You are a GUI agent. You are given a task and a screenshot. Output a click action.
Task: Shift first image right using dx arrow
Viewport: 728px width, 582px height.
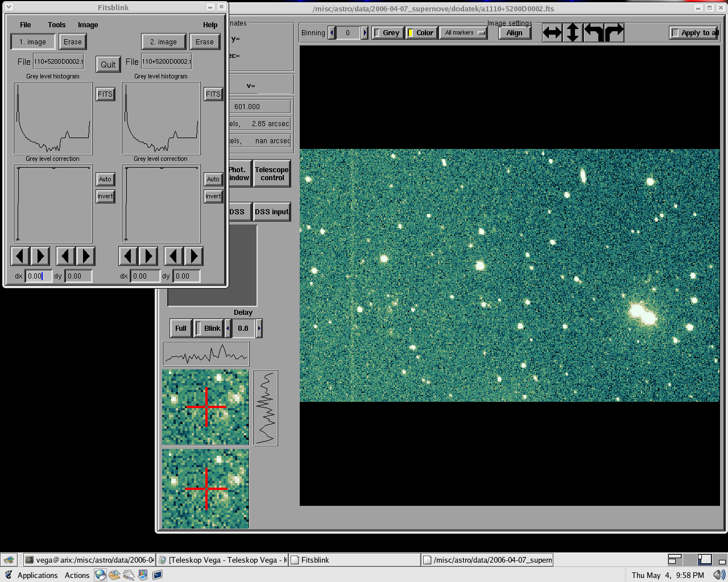40,256
